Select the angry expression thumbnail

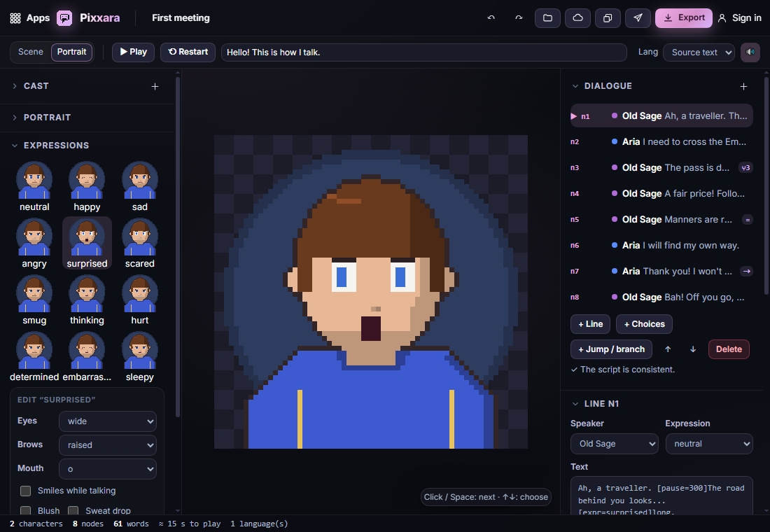(34, 243)
